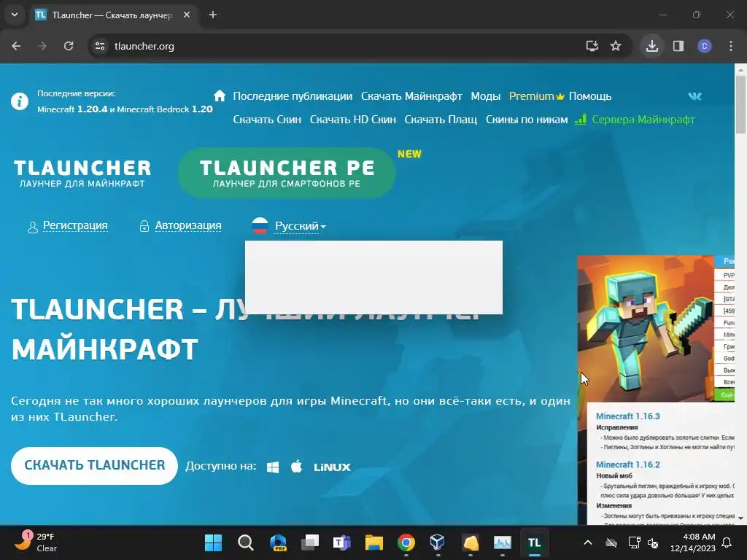Viewport: 747px width, 560px height.
Task: Open the notification bell icon
Action: click(x=727, y=542)
